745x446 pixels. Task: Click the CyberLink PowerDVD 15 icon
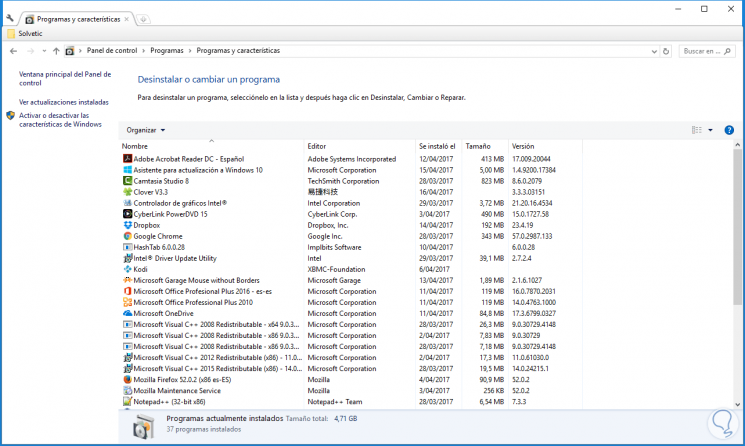pos(127,214)
